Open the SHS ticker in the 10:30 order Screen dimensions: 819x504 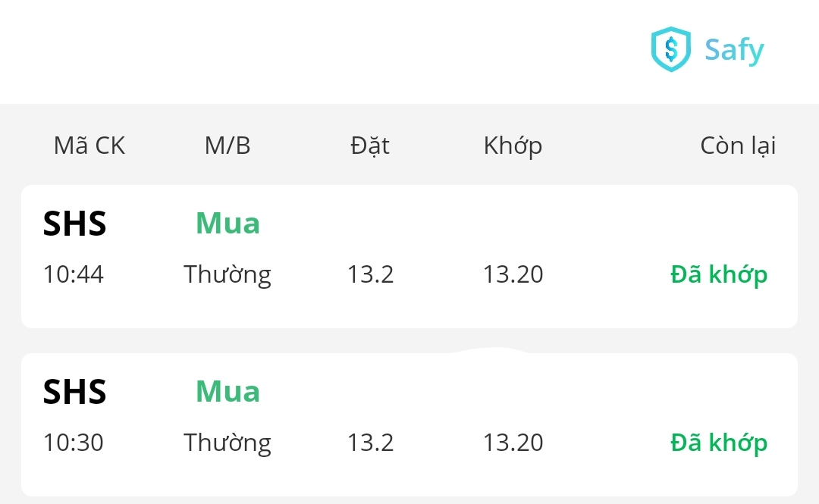[x=75, y=393]
